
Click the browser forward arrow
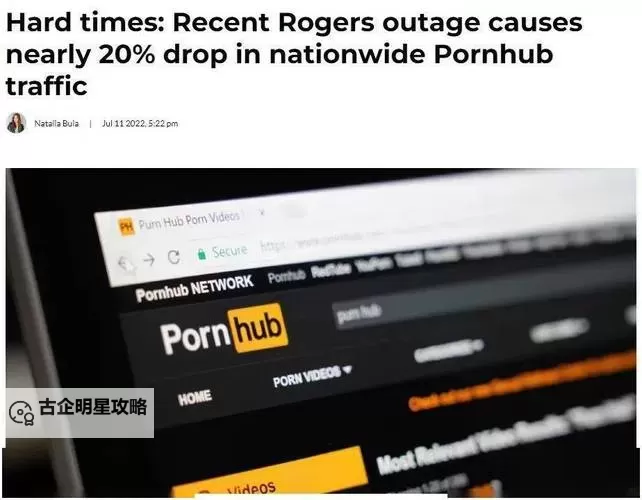point(149,260)
